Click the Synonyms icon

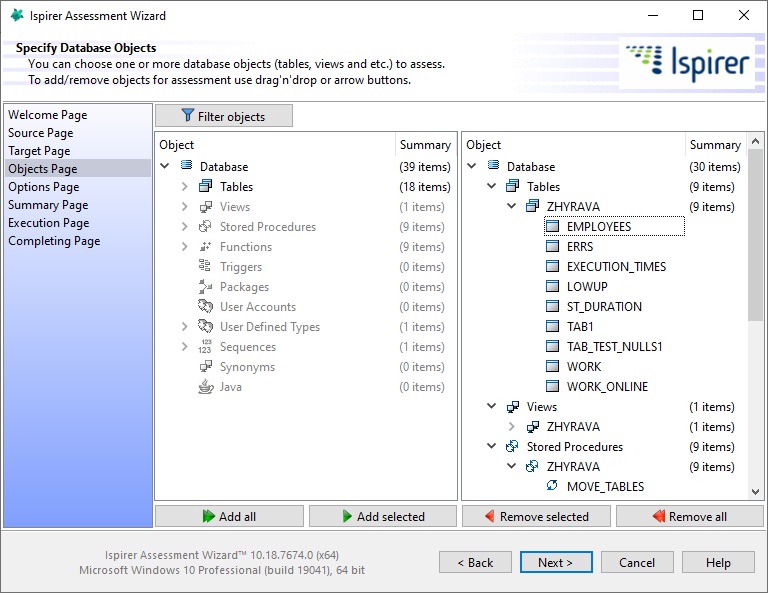(x=206, y=366)
